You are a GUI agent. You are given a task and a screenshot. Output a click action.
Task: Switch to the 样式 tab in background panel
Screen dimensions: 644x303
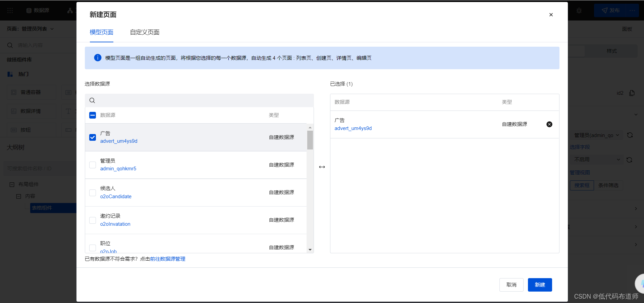[611, 51]
